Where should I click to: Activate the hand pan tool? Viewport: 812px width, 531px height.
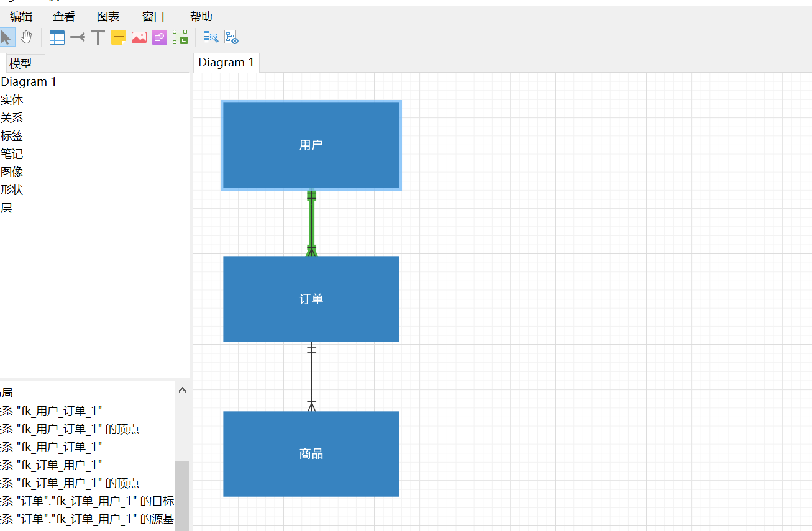tap(25, 37)
